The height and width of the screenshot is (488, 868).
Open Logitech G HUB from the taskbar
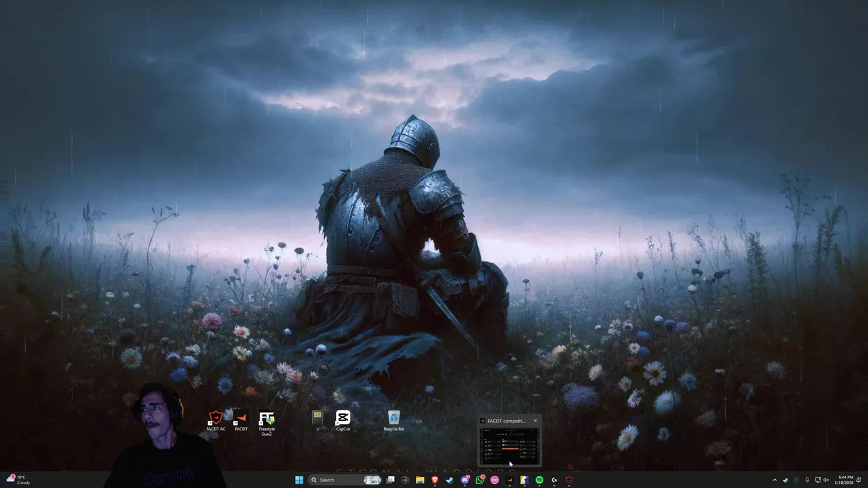click(554, 480)
